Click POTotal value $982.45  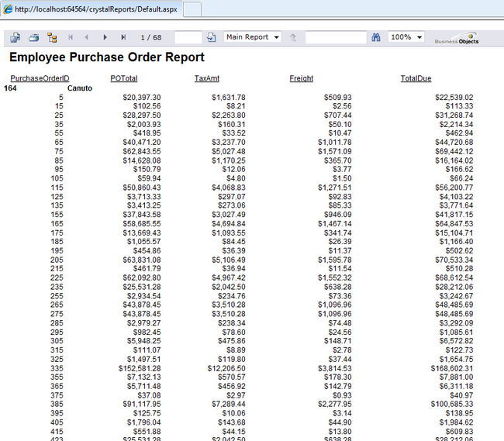pyautogui.click(x=147, y=332)
